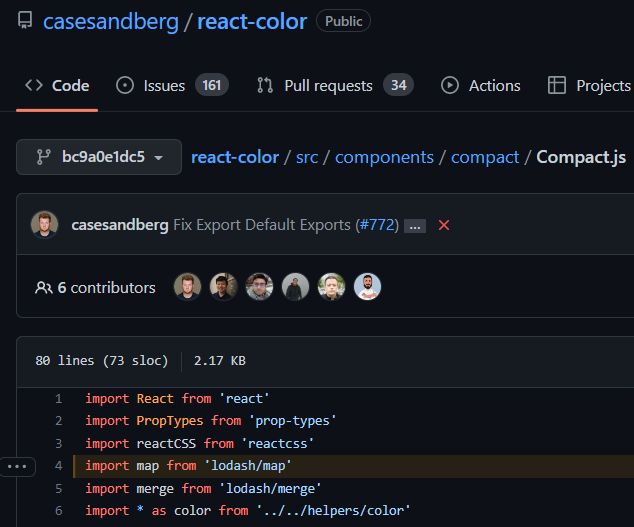Click 'lodash/merge' string on line 5
Image resolution: width=634 pixels, height=527 pixels.
pyautogui.click(x=270, y=489)
